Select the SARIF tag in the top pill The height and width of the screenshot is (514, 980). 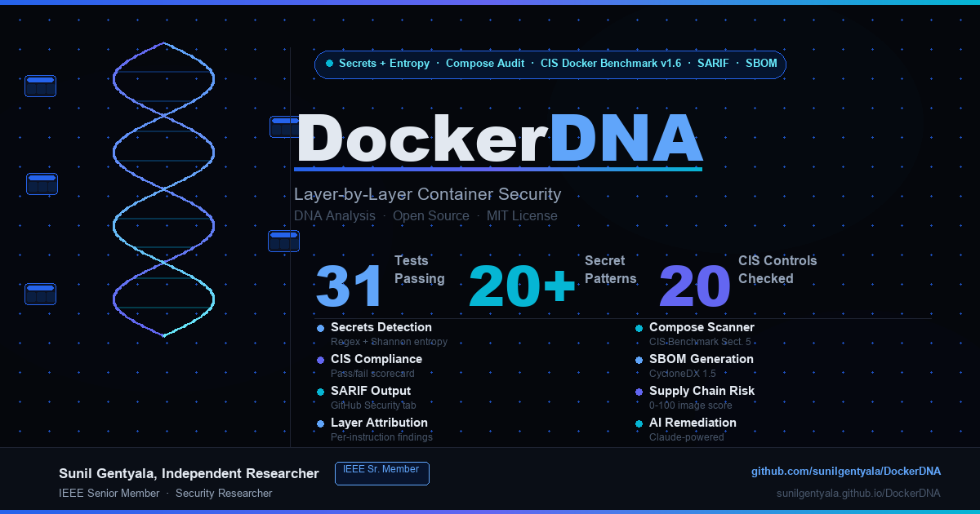(713, 64)
